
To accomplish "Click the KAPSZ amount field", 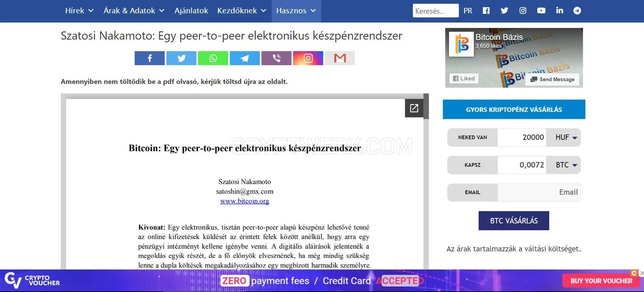I will tap(522, 165).
